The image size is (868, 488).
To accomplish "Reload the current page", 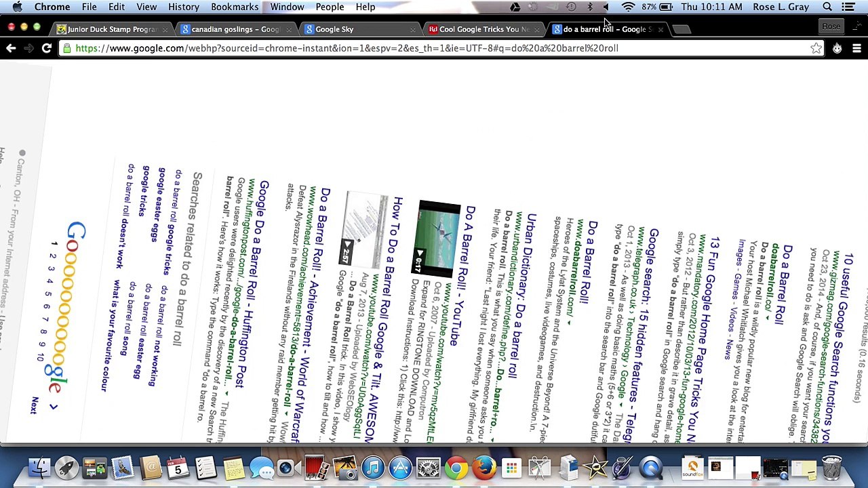I will 47,48.
